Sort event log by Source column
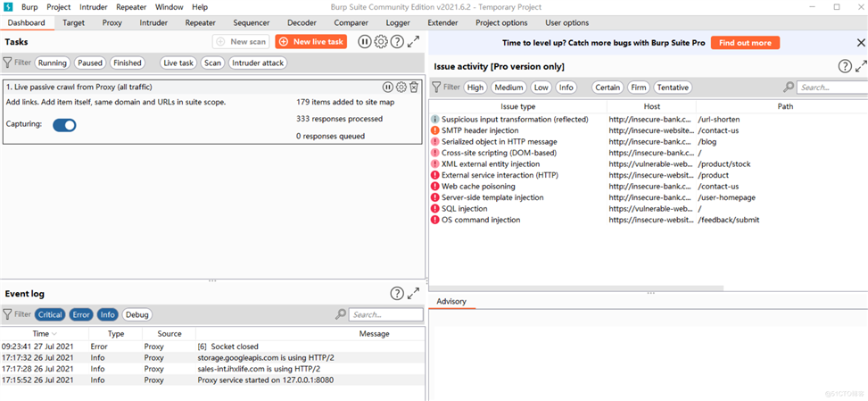This screenshot has height=401, width=868. pos(169,333)
